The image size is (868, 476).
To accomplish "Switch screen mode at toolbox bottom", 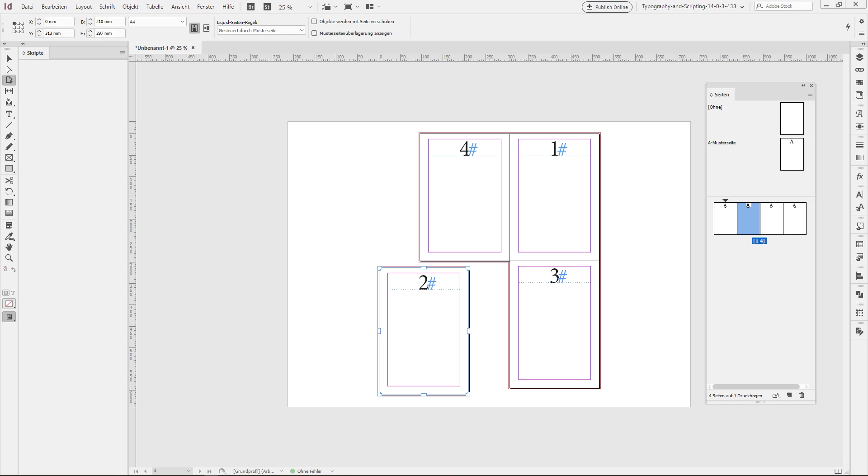I will click(9, 317).
